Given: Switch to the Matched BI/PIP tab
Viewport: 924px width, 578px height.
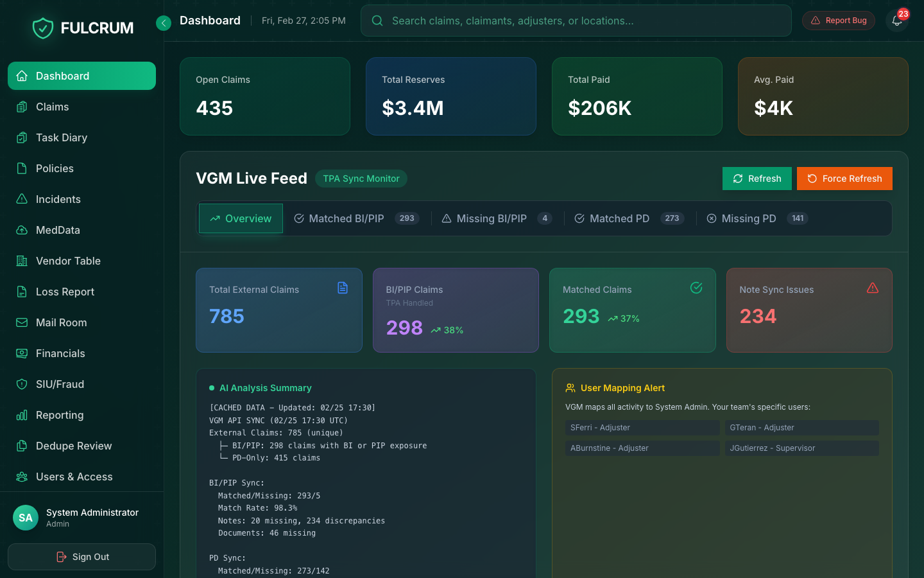Looking at the screenshot, I should click(x=346, y=218).
